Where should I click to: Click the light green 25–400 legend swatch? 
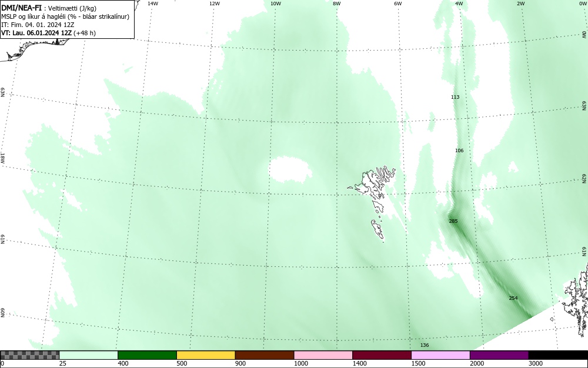pyautogui.click(x=88, y=355)
